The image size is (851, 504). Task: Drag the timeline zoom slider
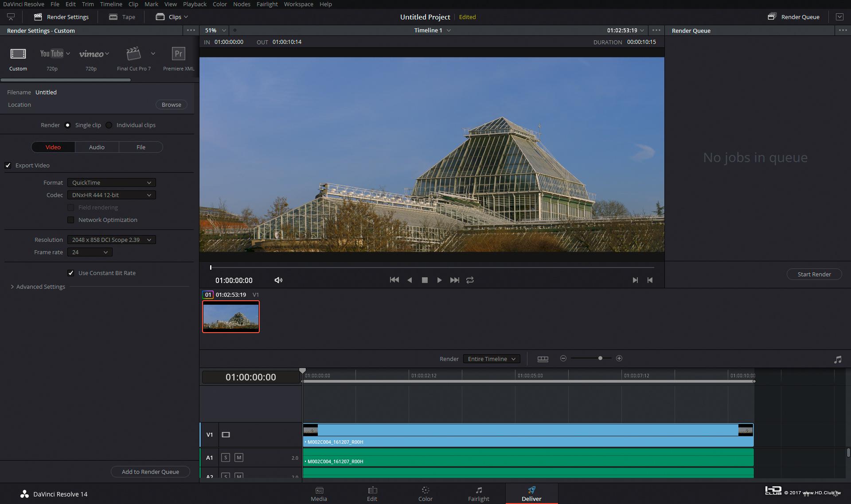point(600,358)
